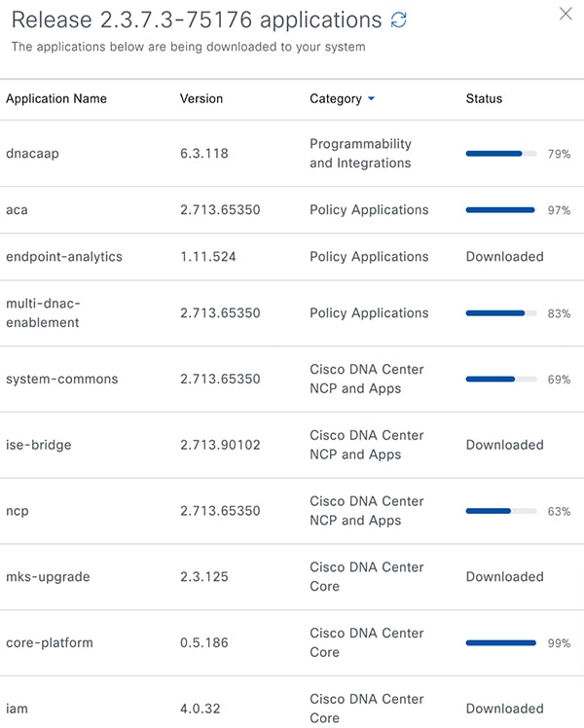The height and width of the screenshot is (728, 584).
Task: Select the ise-bridge application name
Action: point(39,445)
